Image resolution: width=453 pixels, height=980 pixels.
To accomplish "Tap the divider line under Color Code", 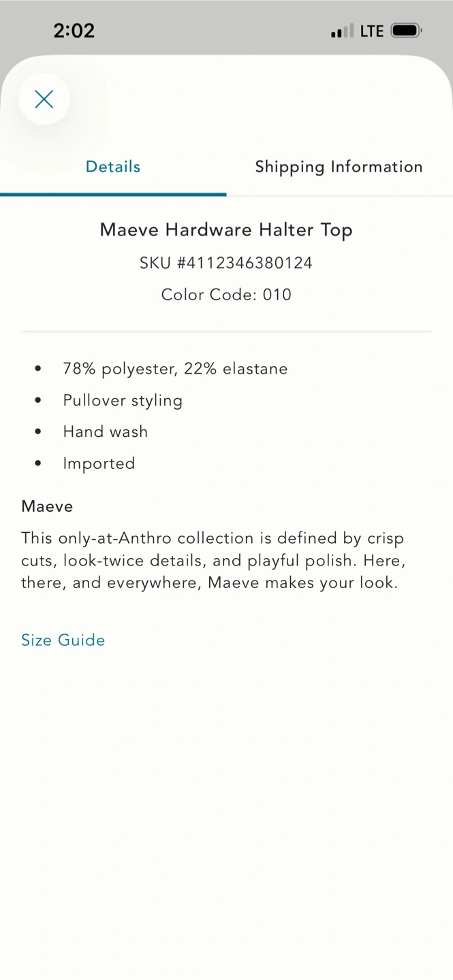I will pos(226,331).
